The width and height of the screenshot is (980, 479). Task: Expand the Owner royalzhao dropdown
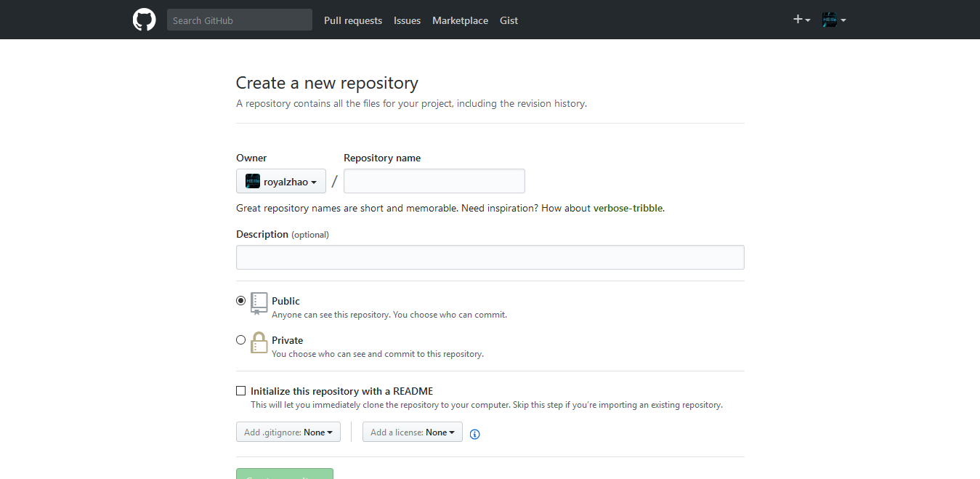[x=281, y=181]
